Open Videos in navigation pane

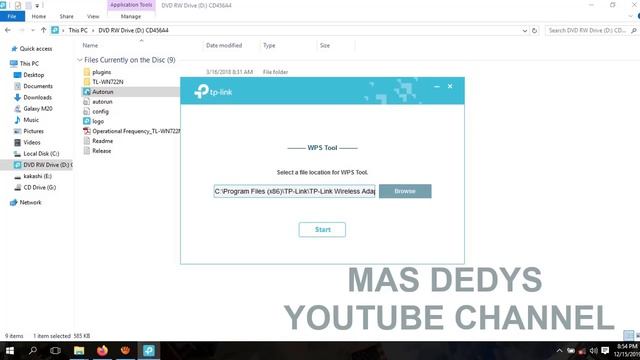point(32,142)
